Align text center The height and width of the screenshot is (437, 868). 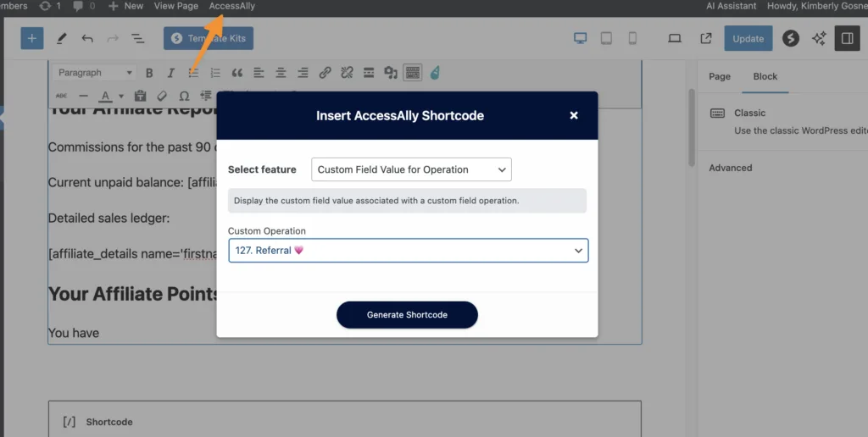click(281, 73)
